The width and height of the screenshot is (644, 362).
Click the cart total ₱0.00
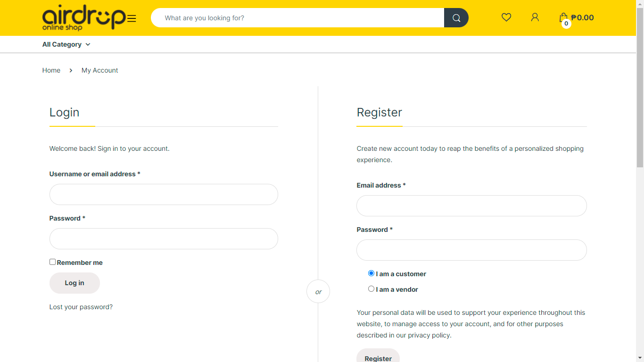tap(582, 17)
